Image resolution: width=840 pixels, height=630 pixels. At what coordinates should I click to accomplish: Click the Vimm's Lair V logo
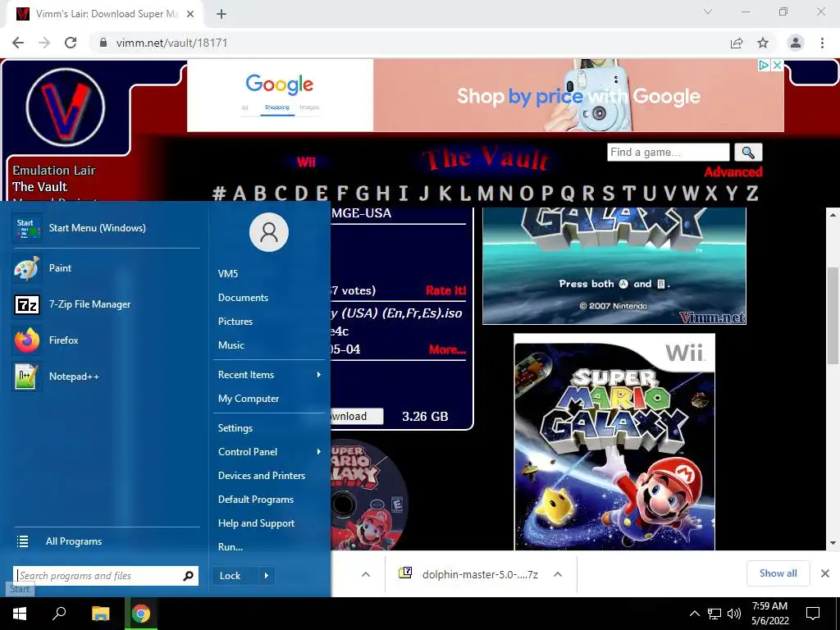[66, 107]
